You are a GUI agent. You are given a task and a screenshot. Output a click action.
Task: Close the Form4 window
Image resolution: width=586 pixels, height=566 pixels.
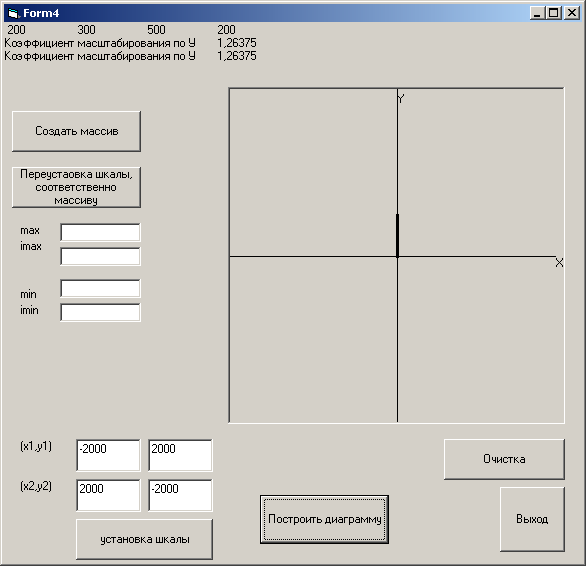tap(572, 13)
